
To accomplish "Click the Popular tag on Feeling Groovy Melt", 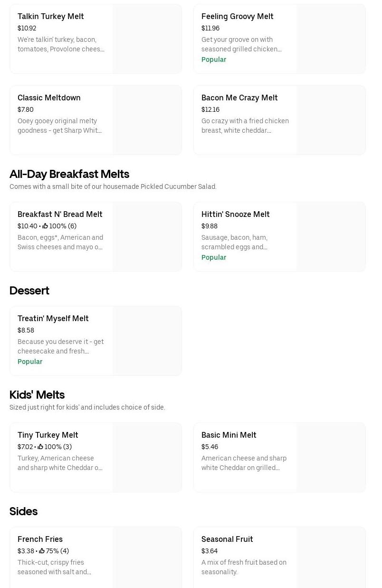I will (214, 60).
